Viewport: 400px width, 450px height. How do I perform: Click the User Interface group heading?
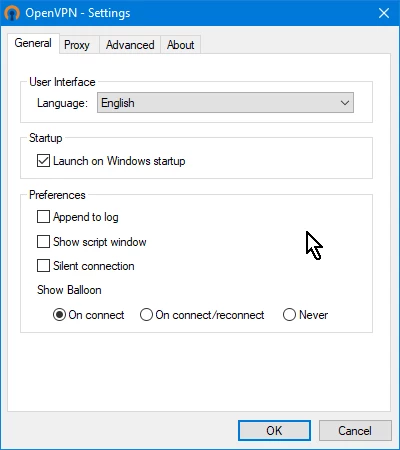pos(62,82)
